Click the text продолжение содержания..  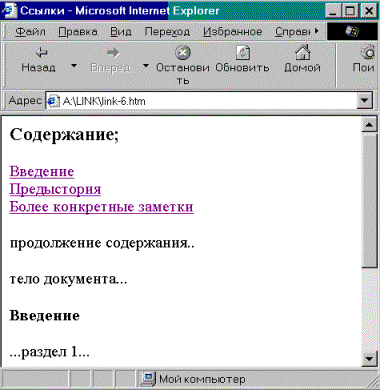(102, 243)
